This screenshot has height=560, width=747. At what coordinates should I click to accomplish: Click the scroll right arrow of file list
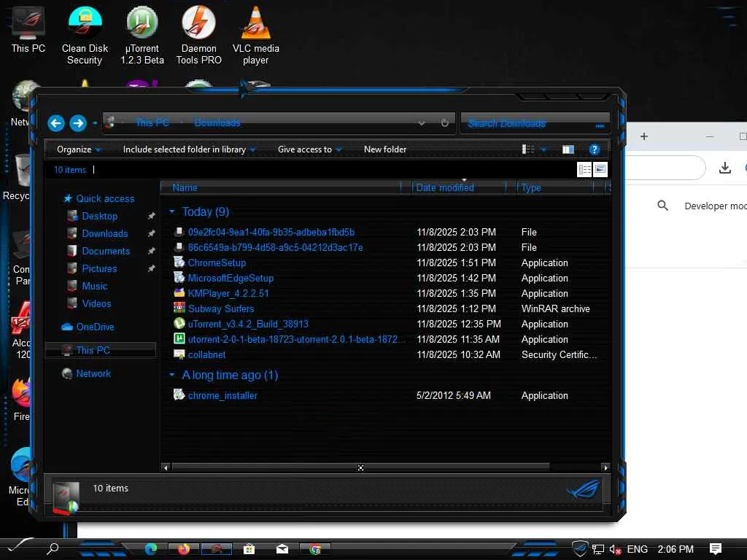pos(605,467)
